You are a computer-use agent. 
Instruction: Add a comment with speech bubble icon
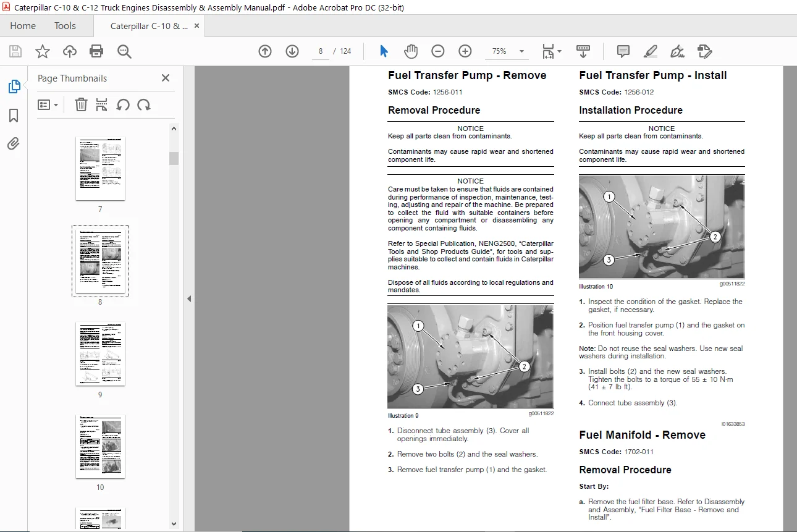point(623,51)
